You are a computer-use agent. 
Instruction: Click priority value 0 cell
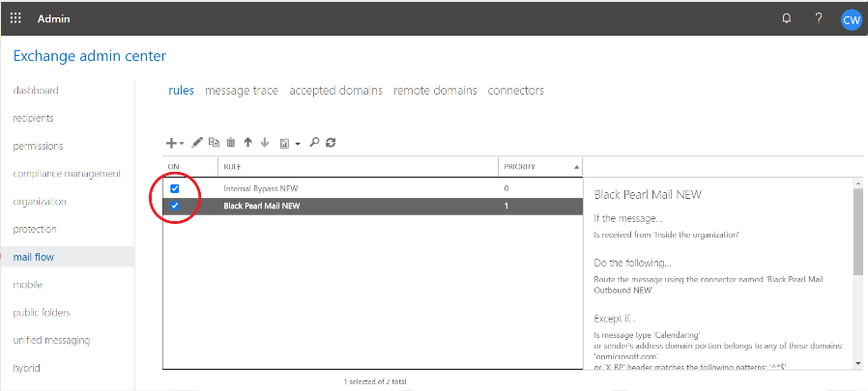506,188
